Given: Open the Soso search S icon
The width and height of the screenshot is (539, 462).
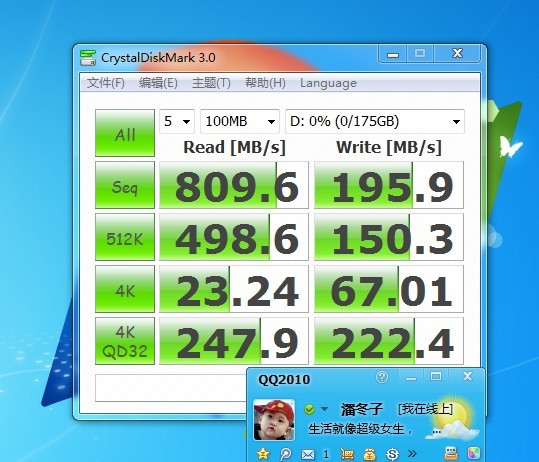Looking at the screenshot, I should coord(392,454).
